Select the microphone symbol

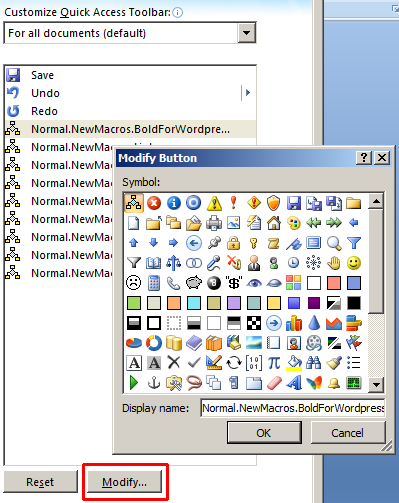214,263
